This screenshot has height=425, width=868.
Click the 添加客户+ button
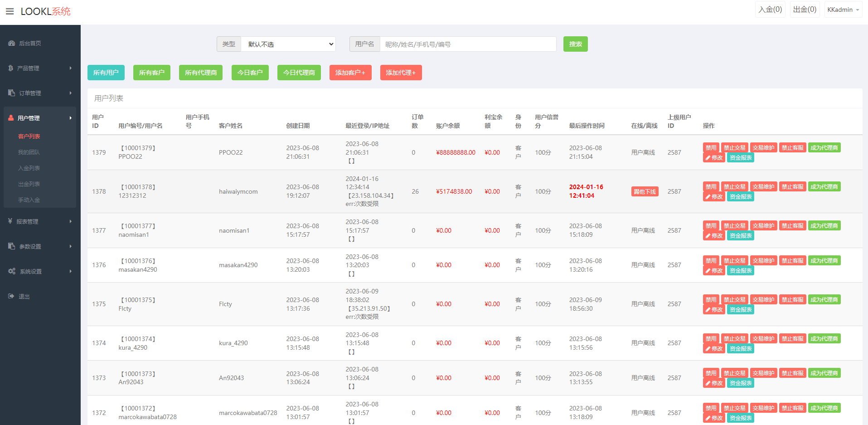pos(350,73)
